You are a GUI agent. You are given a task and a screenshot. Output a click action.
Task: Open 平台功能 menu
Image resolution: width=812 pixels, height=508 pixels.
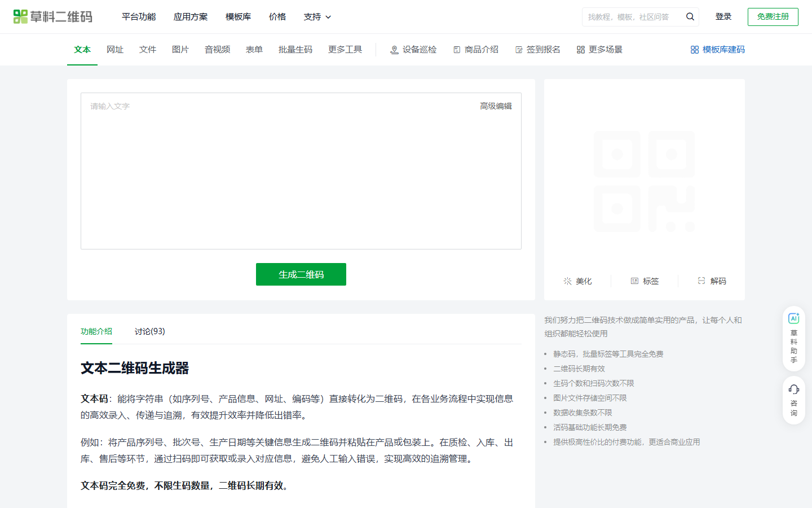click(139, 17)
